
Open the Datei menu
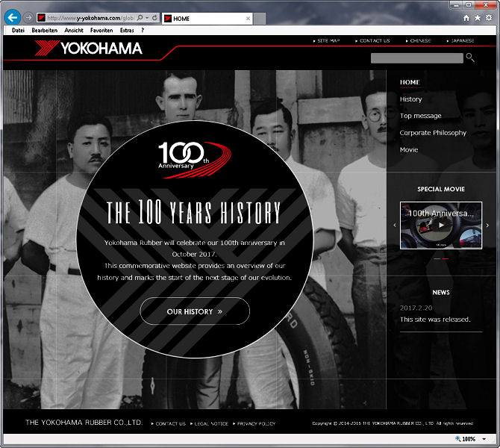point(18,31)
